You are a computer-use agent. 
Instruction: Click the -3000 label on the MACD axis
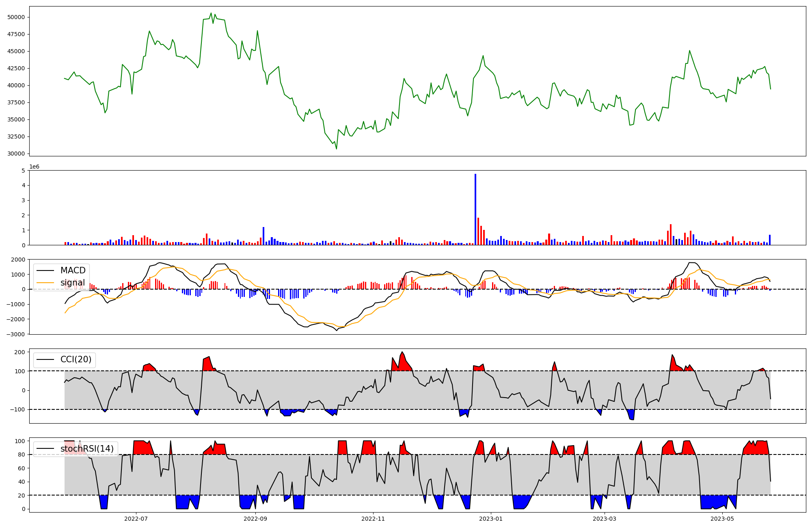[16, 334]
